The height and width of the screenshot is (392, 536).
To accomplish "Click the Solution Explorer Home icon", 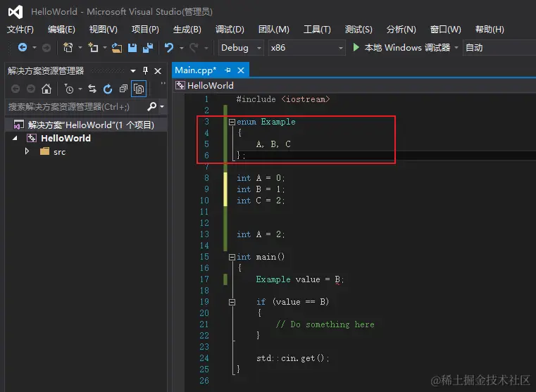I will (x=46, y=89).
